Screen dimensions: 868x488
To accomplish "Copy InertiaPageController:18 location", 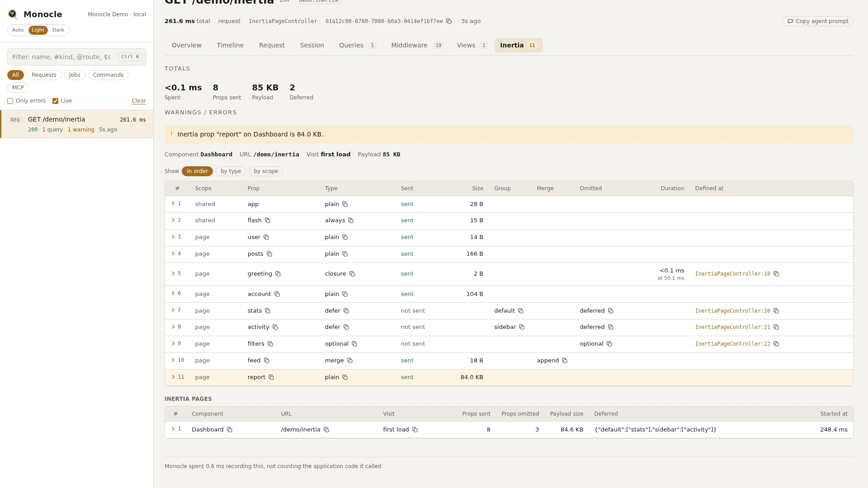I will pos(776,274).
